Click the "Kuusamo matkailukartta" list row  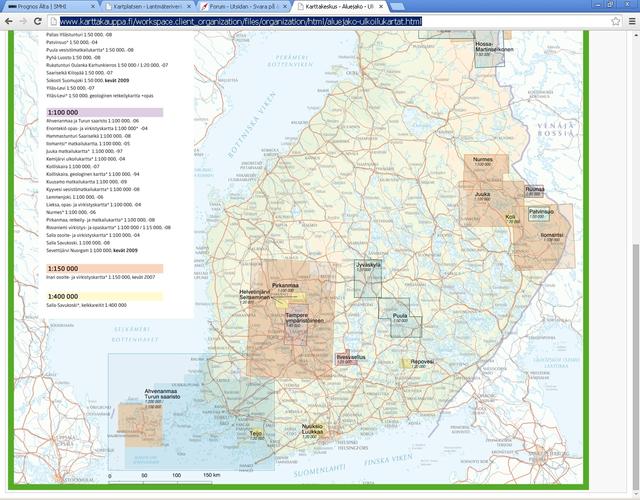[x=87, y=182]
